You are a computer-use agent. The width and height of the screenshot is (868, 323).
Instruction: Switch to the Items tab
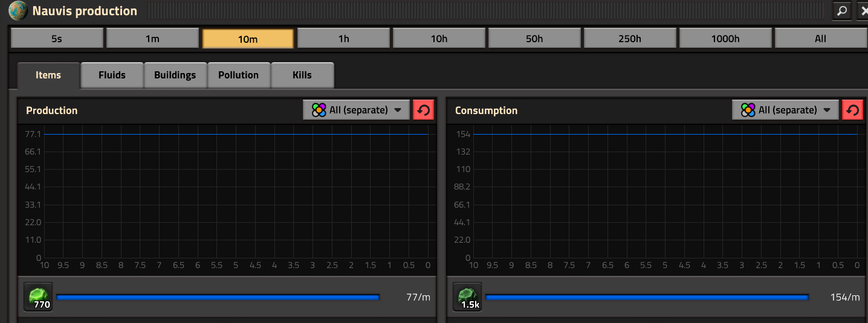(x=48, y=75)
